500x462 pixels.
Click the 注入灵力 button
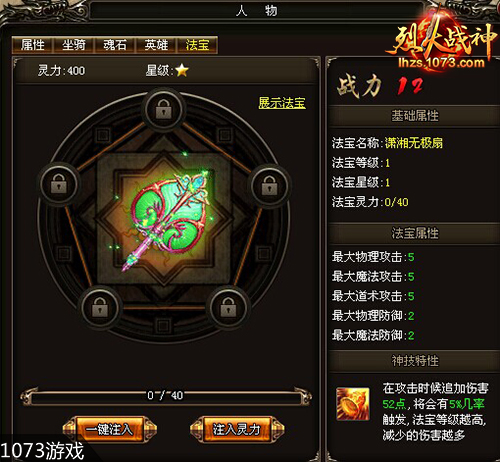(237, 429)
